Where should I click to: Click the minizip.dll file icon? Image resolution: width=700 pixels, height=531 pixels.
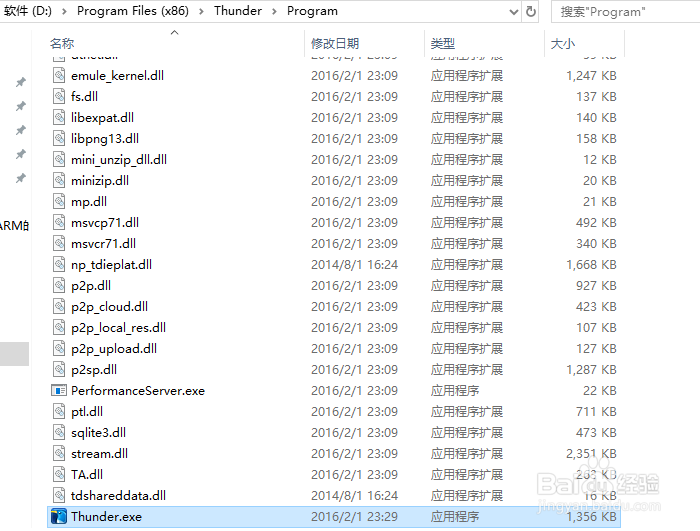(x=59, y=180)
